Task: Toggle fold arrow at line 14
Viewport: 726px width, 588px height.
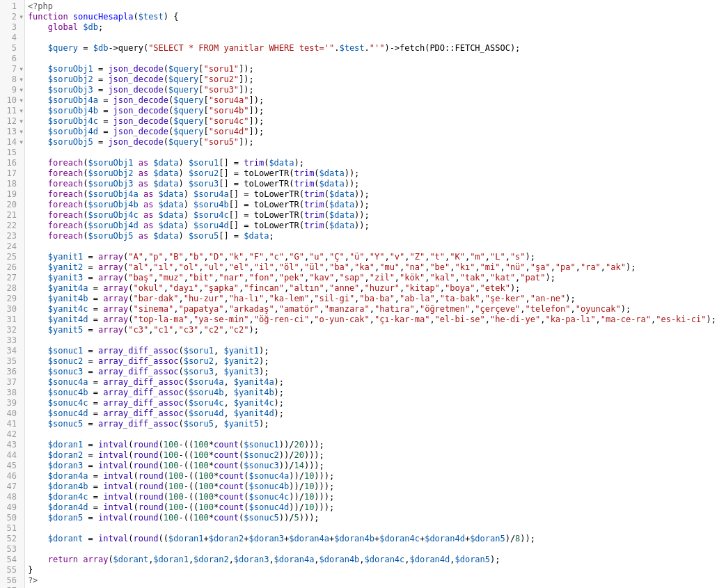Action: tap(22, 142)
